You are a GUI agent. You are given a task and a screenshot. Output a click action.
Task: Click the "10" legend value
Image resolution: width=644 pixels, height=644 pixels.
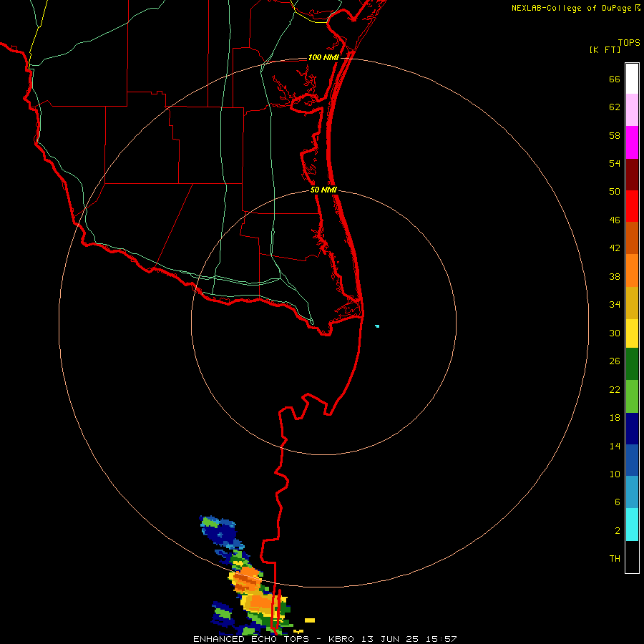[615, 474]
